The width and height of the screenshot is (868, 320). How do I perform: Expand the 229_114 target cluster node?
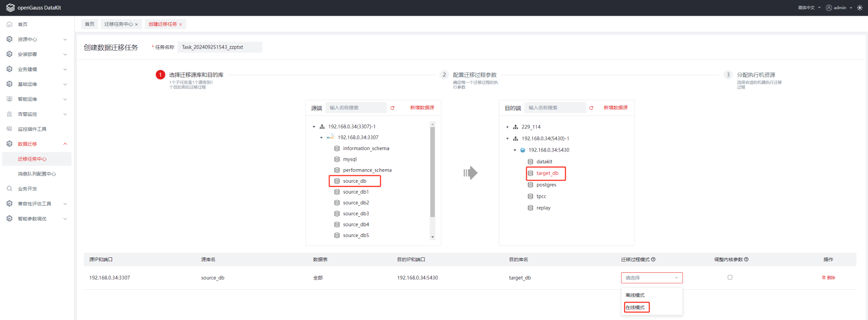click(x=508, y=127)
